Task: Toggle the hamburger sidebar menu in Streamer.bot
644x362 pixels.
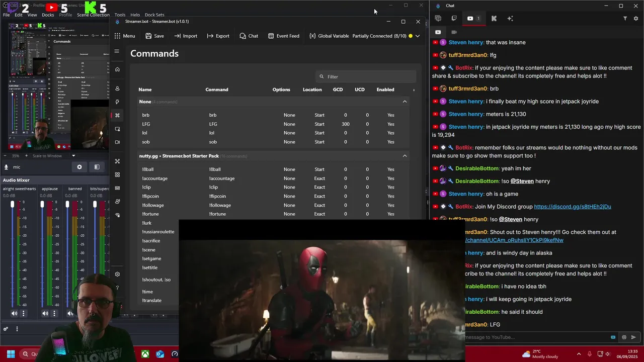Action: pyautogui.click(x=117, y=51)
